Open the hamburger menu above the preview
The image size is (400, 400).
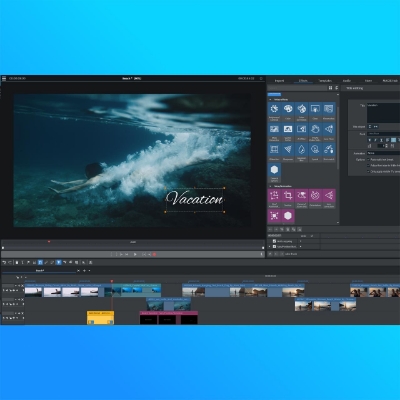click(x=4, y=79)
